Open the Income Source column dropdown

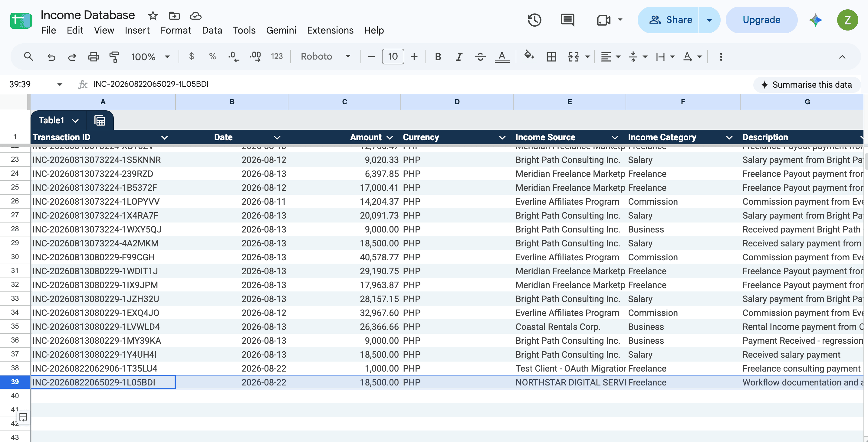click(x=615, y=137)
